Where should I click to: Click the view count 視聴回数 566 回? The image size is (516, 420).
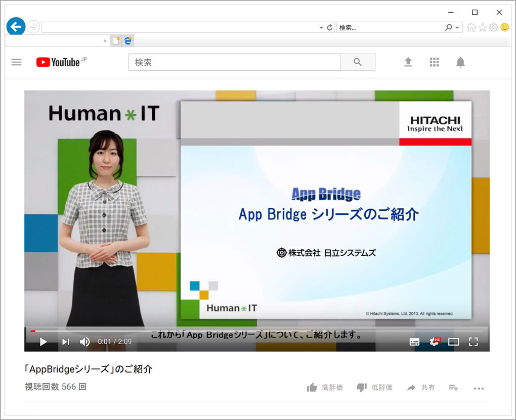pos(56,387)
